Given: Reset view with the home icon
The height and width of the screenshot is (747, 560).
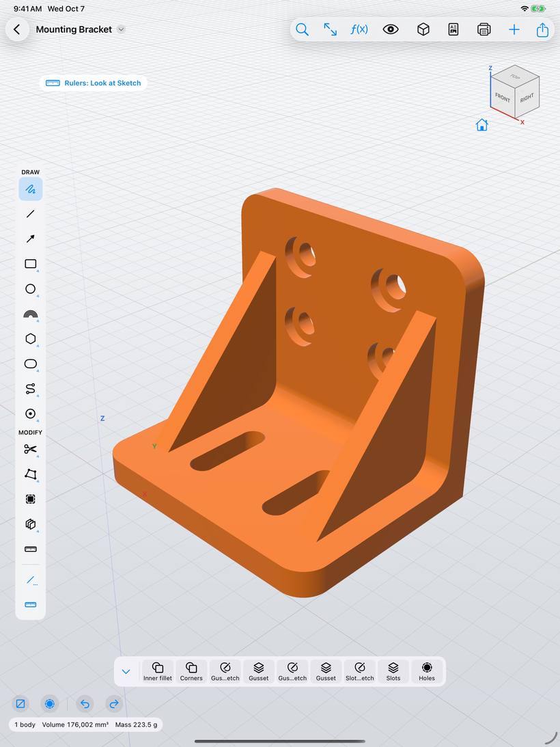Looking at the screenshot, I should [x=482, y=125].
